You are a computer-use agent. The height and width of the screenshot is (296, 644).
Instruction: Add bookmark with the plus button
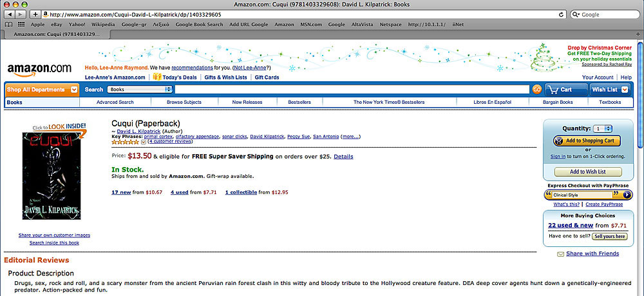coord(35,14)
